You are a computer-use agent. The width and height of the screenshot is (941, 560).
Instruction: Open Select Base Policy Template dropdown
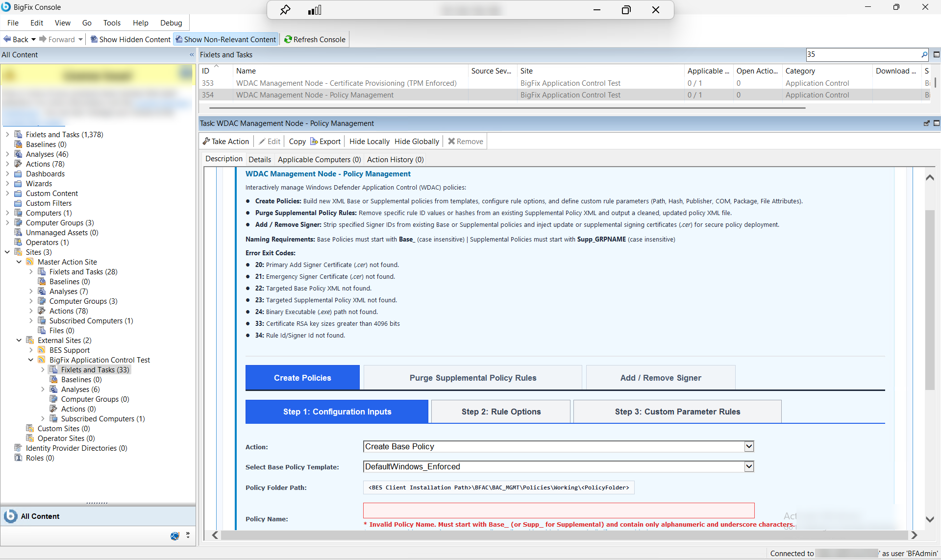749,466
